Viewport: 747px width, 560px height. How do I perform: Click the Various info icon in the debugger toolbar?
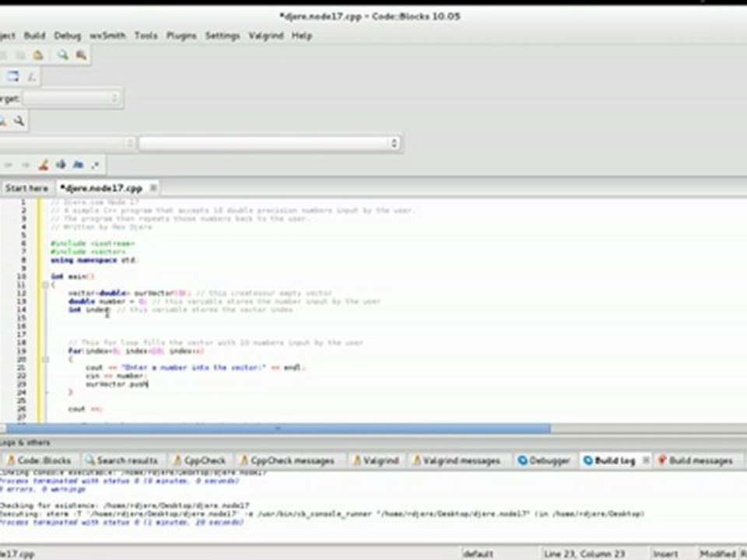pyautogui.click(x=31, y=77)
